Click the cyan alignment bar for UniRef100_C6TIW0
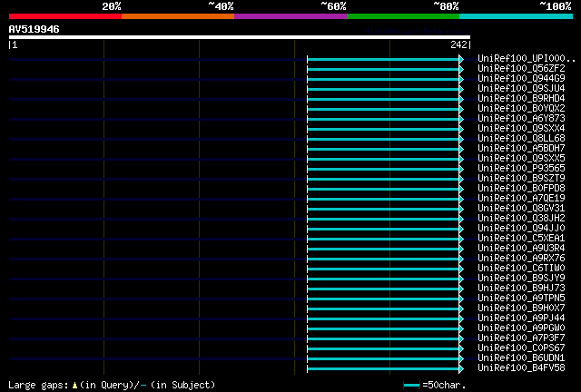Viewport: 581px width, 392px height. [383, 269]
